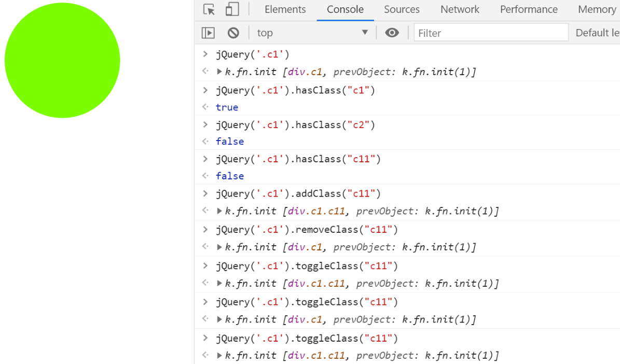Go to the Network tab
This screenshot has height=364, width=620.
pos(460,9)
